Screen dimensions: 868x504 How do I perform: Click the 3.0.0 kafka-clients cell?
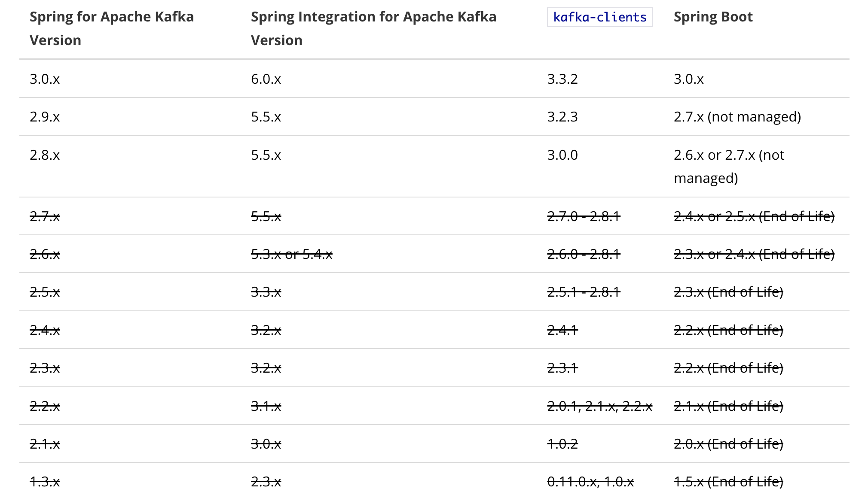[x=562, y=155]
